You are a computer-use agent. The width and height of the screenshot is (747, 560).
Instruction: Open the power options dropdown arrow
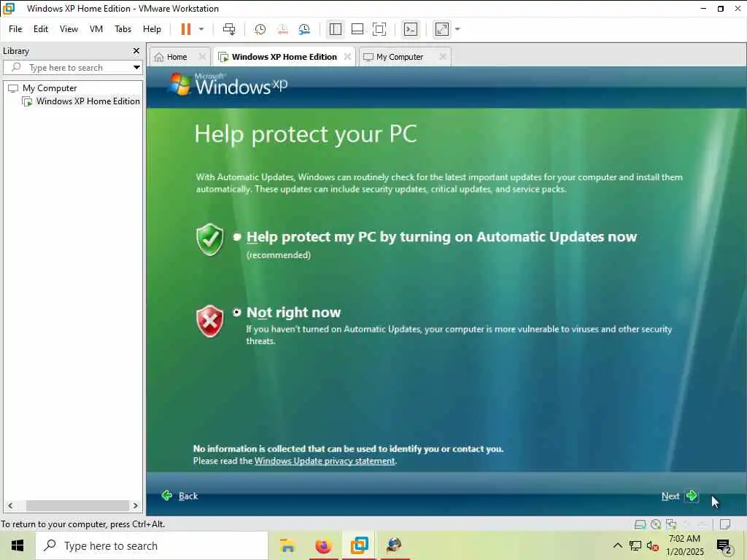click(201, 29)
